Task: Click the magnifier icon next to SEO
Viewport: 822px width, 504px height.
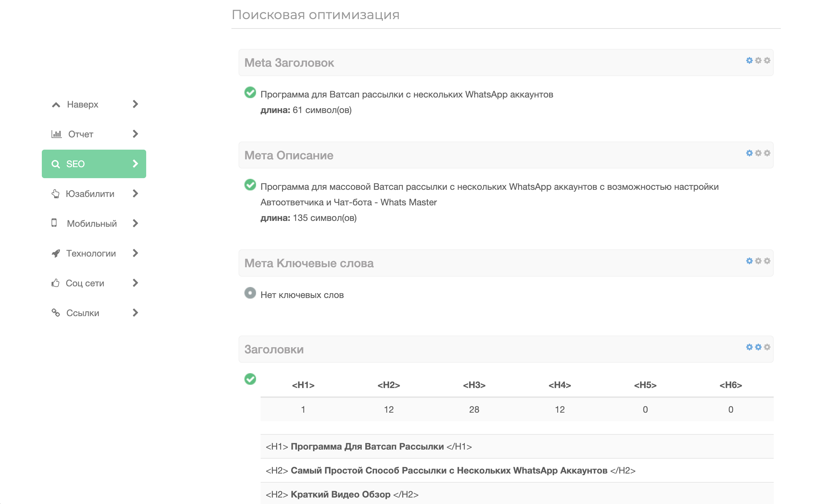Action: [55, 164]
